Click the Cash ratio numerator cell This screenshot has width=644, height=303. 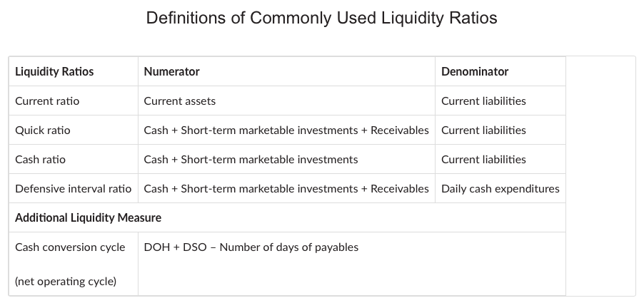(251, 160)
